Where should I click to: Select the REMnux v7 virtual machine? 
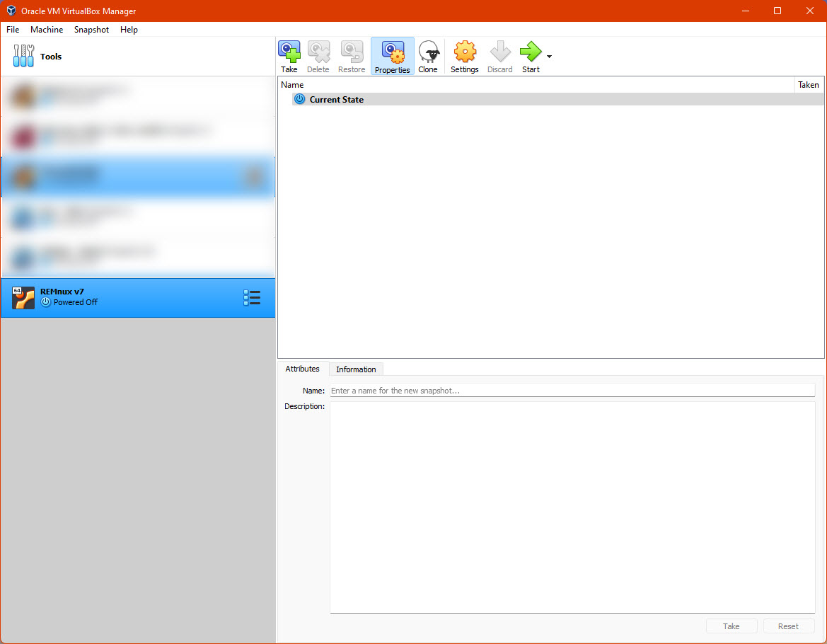(106, 297)
